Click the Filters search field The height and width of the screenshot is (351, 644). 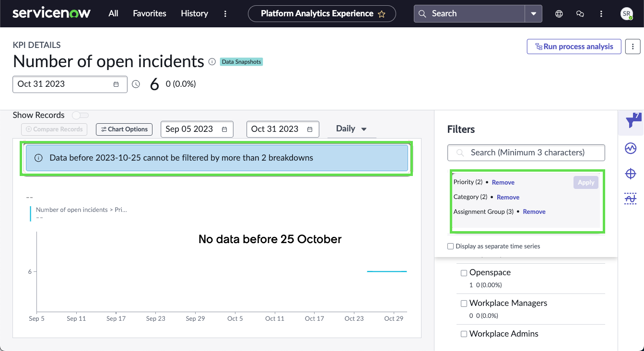(x=526, y=152)
